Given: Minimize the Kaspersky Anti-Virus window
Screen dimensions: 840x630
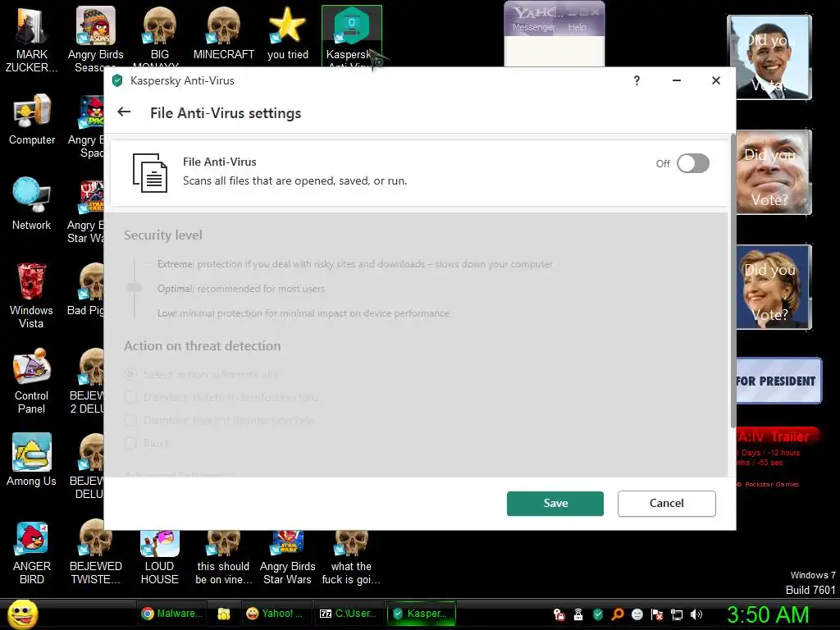Looking at the screenshot, I should (677, 80).
